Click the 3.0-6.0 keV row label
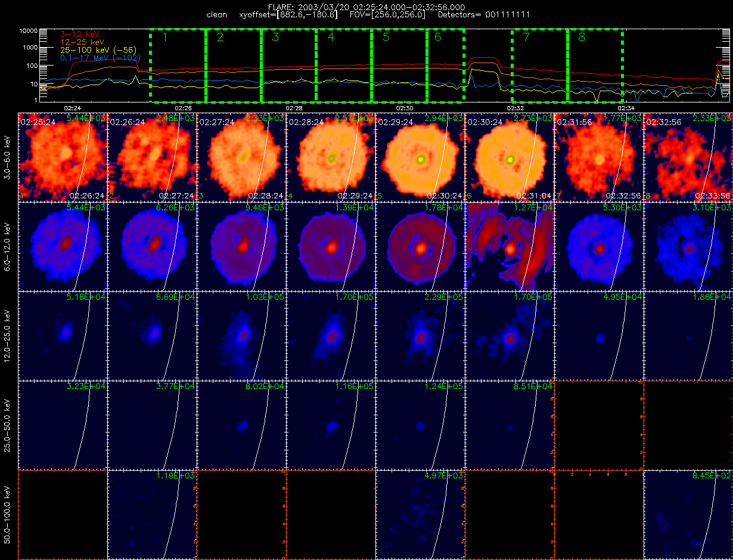Viewport: 733px width, 560px height. tap(8, 157)
